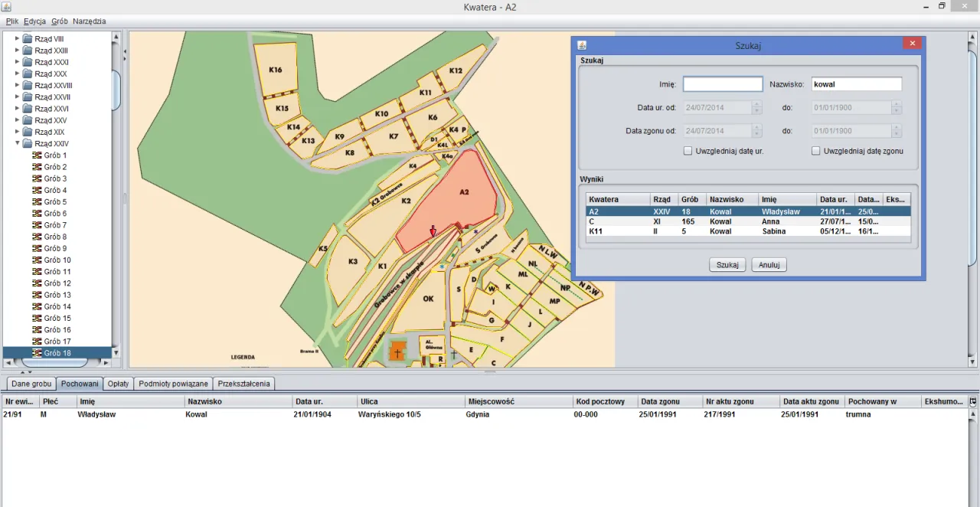Expand the Rząd VIII tree node
The width and height of the screenshot is (980, 507).
[17, 38]
